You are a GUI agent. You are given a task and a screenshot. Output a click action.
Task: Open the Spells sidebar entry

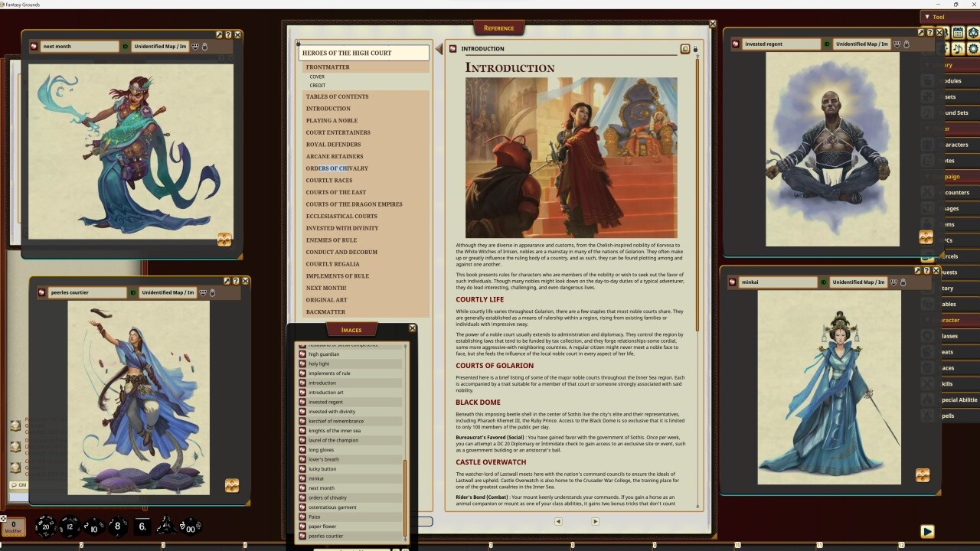(957, 416)
